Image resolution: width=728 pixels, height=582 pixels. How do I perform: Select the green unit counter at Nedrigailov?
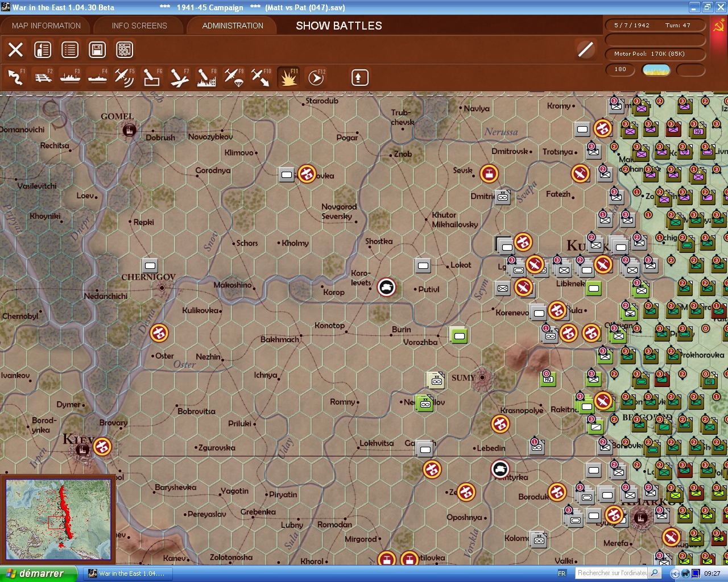pos(424,403)
